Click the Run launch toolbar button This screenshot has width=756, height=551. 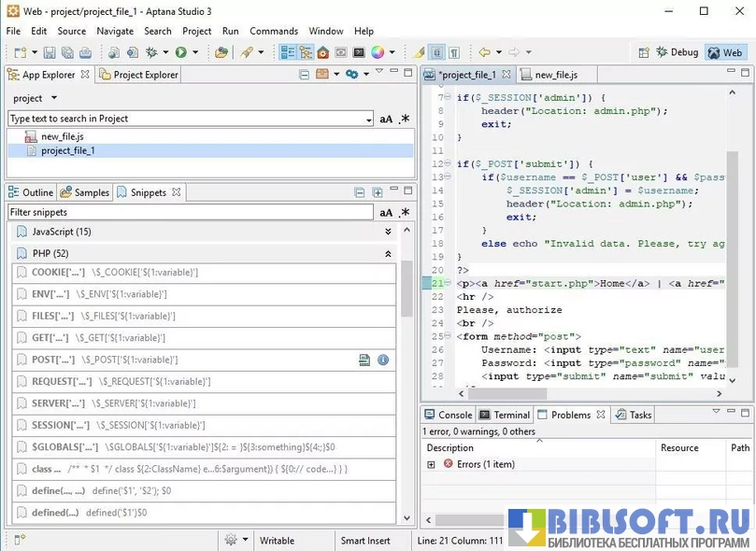(x=180, y=53)
